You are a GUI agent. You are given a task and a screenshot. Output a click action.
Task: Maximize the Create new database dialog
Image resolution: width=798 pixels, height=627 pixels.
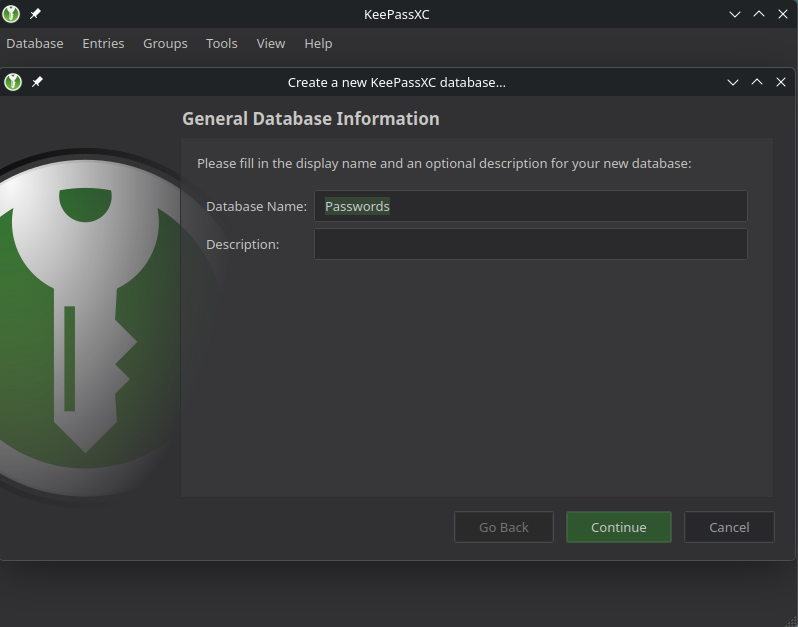[x=756, y=82]
